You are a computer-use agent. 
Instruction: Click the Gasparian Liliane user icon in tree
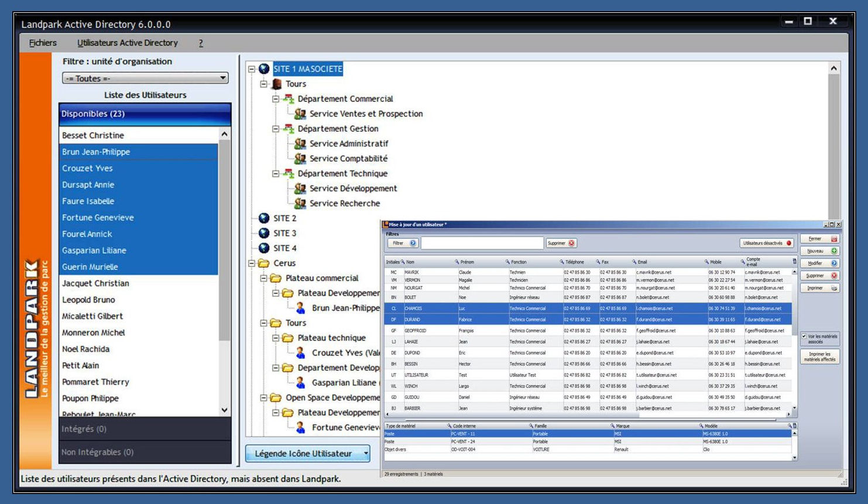pyautogui.click(x=300, y=382)
